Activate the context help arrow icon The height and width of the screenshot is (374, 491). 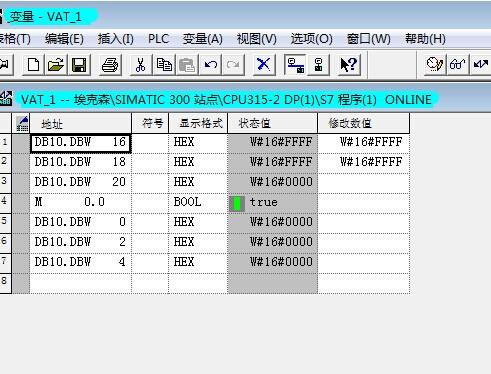click(349, 64)
